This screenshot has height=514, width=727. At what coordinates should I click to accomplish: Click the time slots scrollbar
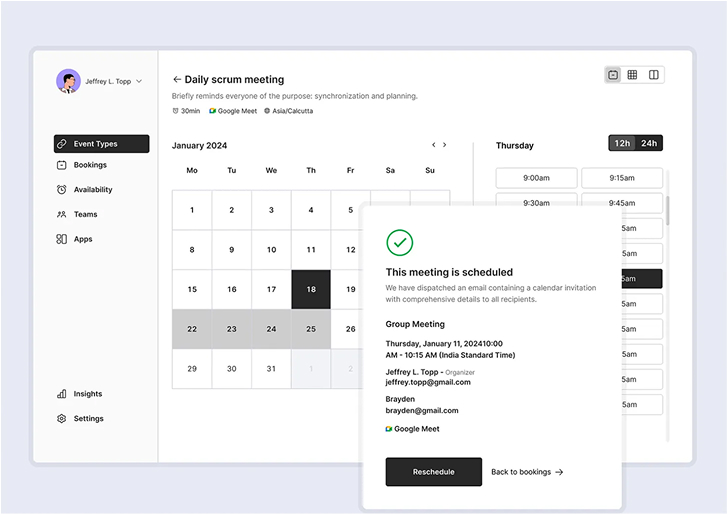click(668, 210)
